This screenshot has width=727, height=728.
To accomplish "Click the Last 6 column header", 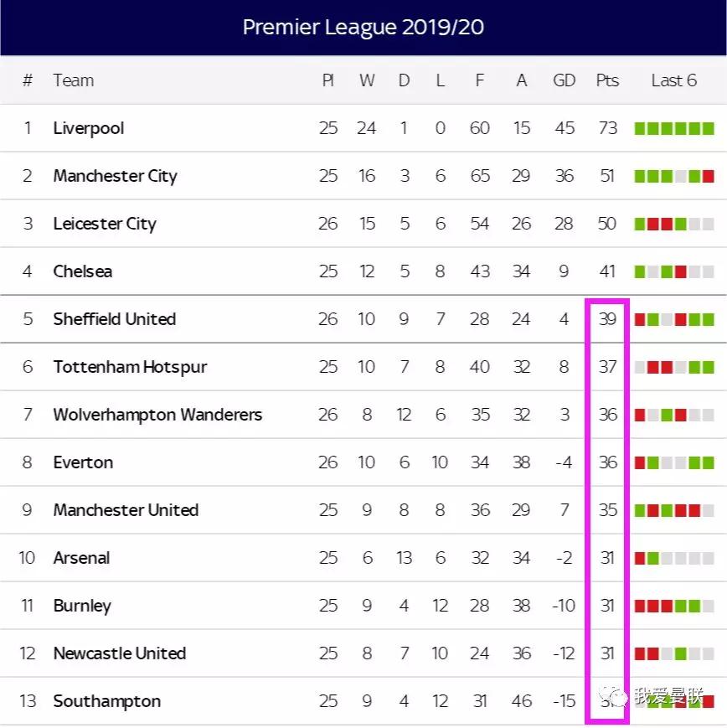I will [x=673, y=80].
